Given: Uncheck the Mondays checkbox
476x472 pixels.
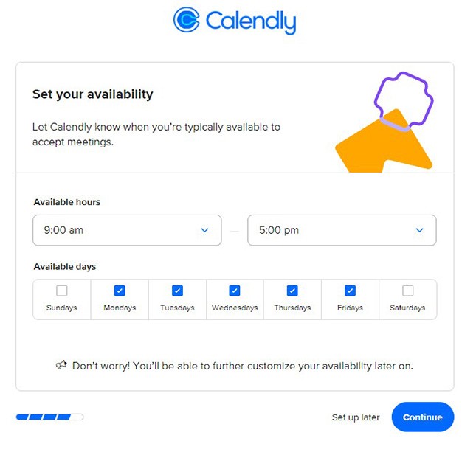Looking at the screenshot, I should 120,291.
